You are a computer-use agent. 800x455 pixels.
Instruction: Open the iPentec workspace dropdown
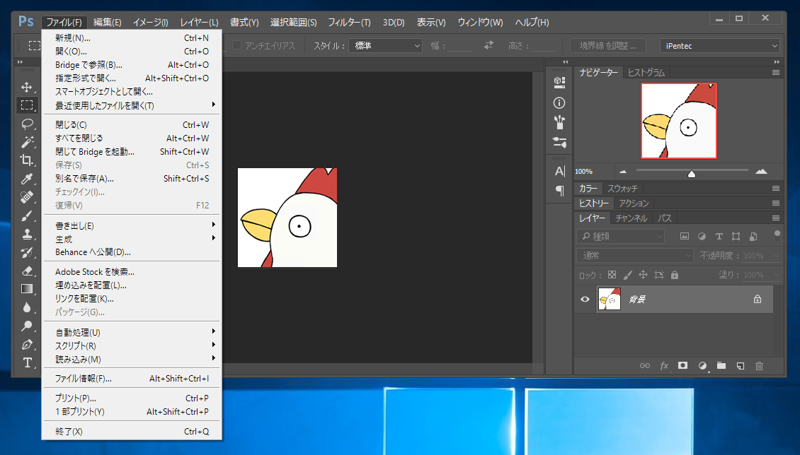[x=719, y=45]
